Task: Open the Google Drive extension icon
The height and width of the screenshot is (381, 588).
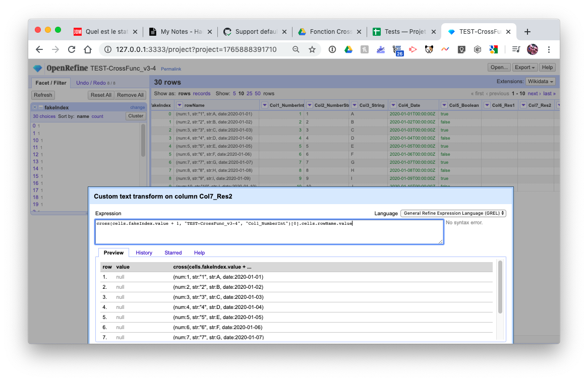Action: pos(348,49)
